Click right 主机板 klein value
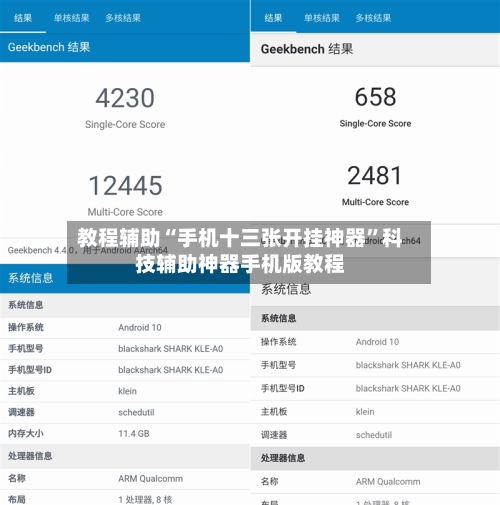The image size is (500, 505). pyautogui.click(x=365, y=412)
